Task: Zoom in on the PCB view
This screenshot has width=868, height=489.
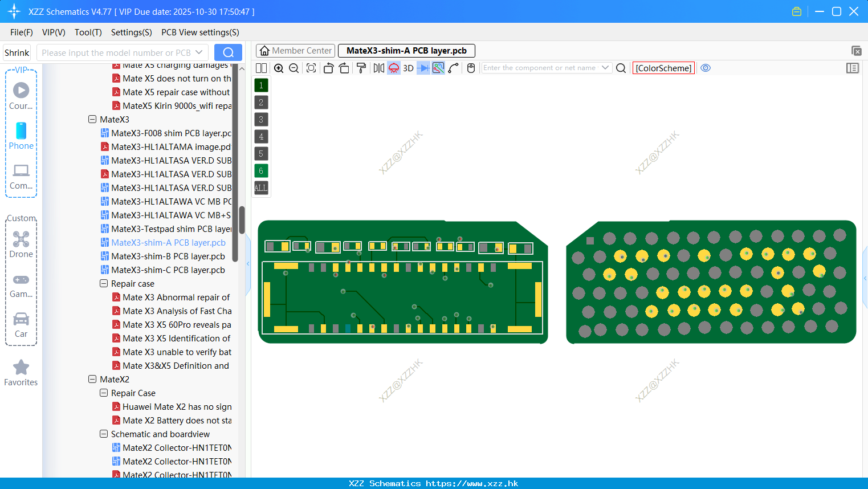Action: pyautogui.click(x=279, y=68)
